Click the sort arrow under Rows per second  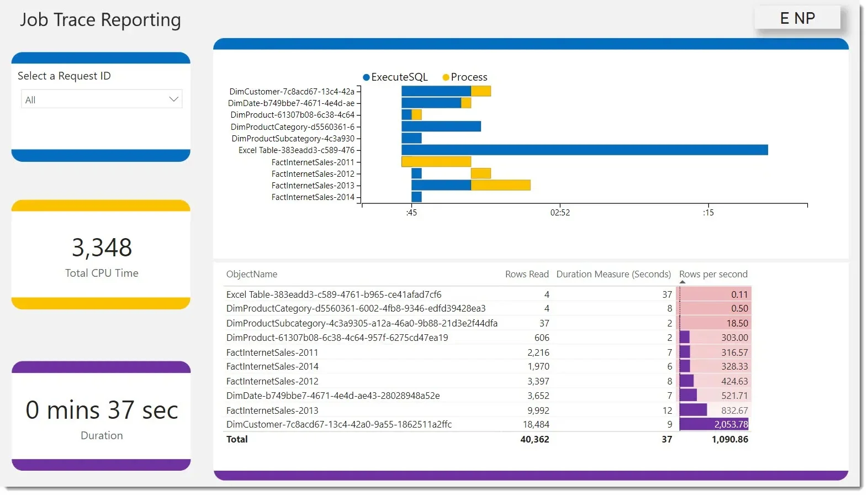coord(682,282)
